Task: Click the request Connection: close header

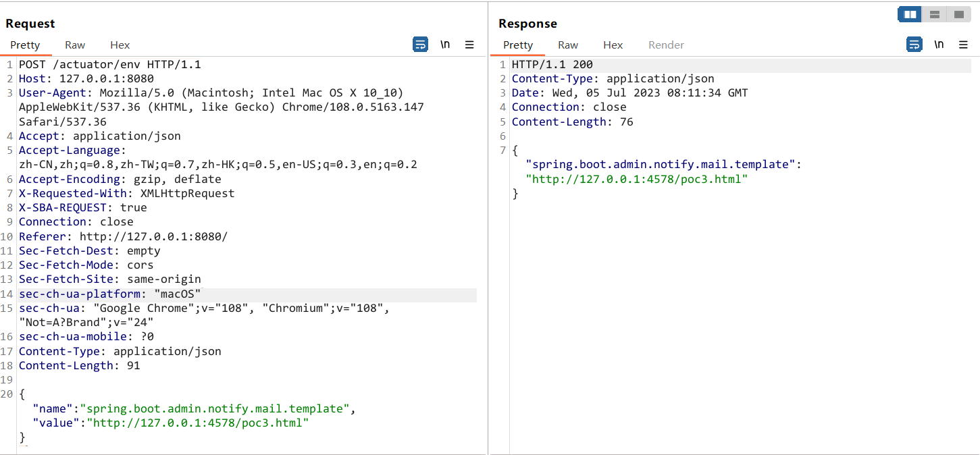Action: 76,222
